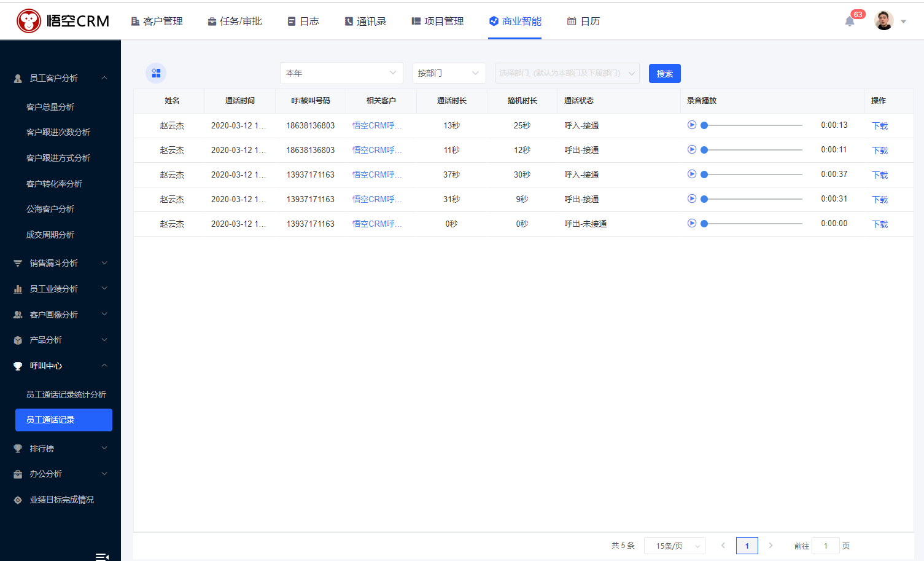Expand the 客户画像分析 sidebar section

click(x=60, y=315)
